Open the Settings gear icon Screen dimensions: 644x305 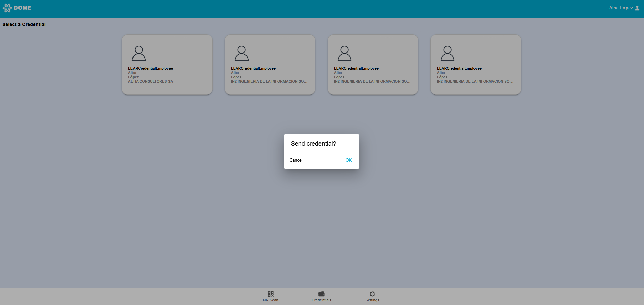[x=372, y=294]
